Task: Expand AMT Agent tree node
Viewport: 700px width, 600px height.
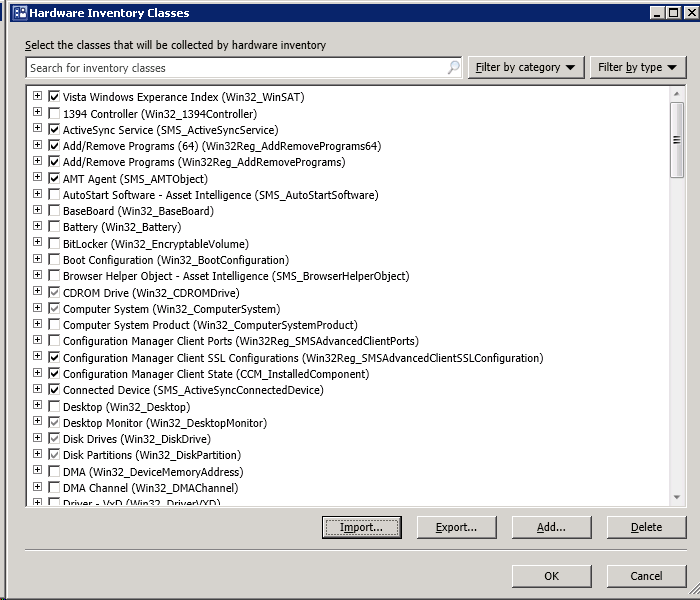Action: [x=38, y=177]
